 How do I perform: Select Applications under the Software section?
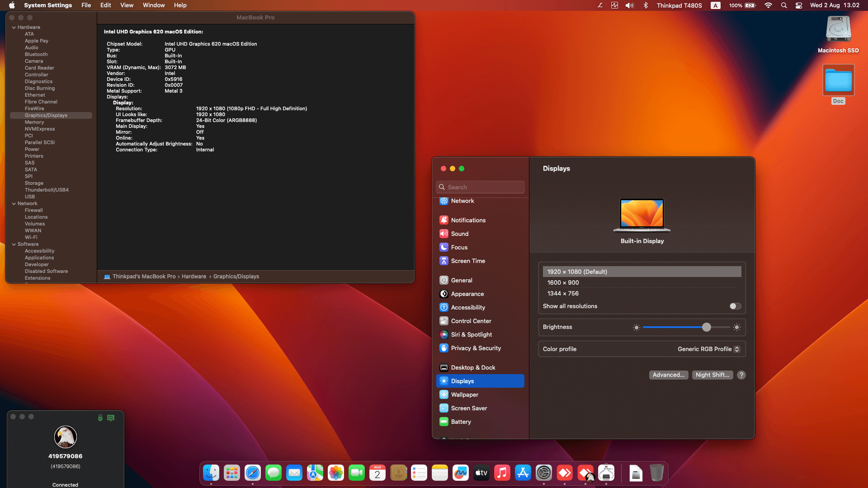click(39, 258)
